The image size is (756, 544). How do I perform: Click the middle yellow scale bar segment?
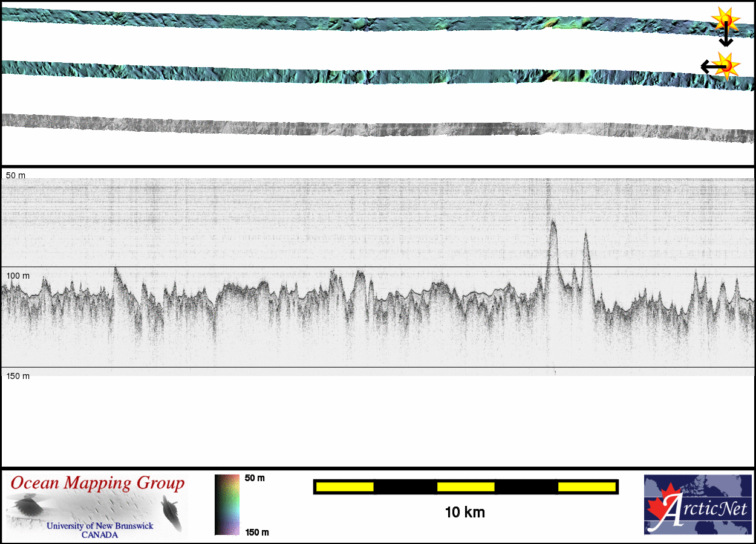point(466,487)
